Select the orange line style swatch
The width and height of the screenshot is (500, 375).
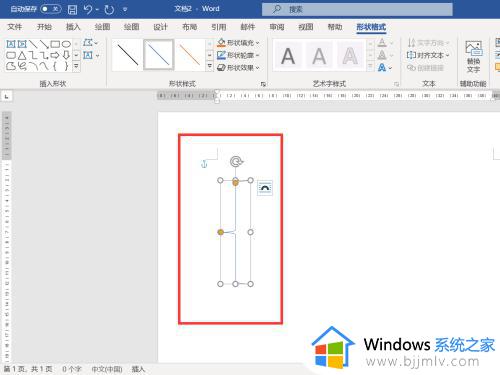[190, 55]
